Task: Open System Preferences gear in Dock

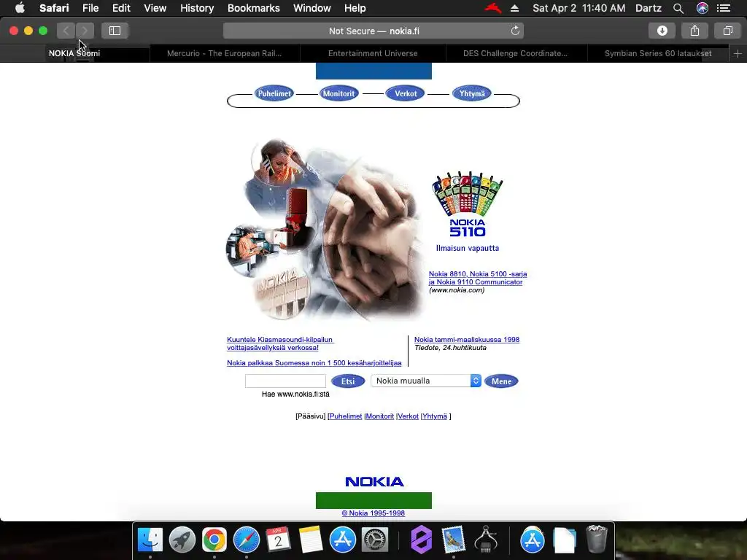Action: (x=374, y=540)
